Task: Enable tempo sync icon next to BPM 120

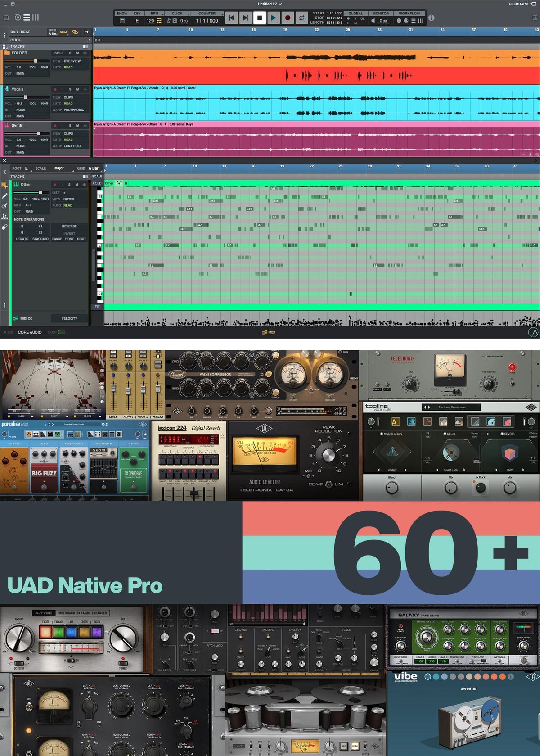Action: tap(159, 21)
